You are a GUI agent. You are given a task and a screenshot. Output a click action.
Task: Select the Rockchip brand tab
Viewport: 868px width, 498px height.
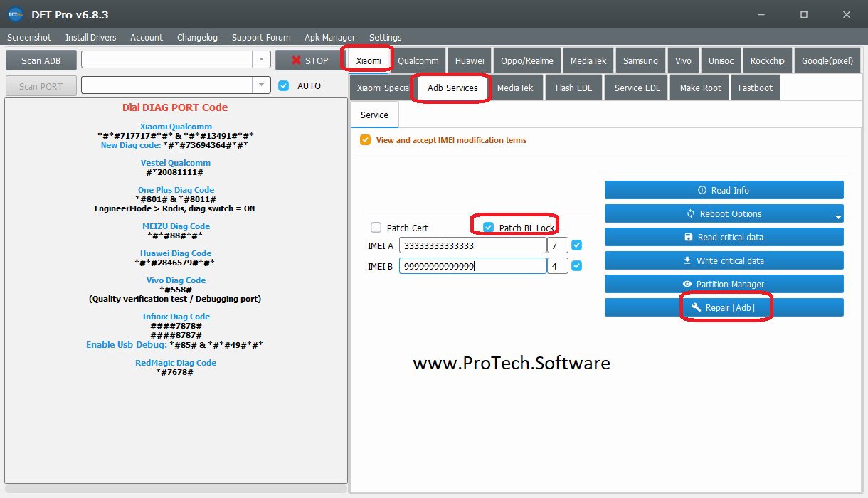click(768, 60)
